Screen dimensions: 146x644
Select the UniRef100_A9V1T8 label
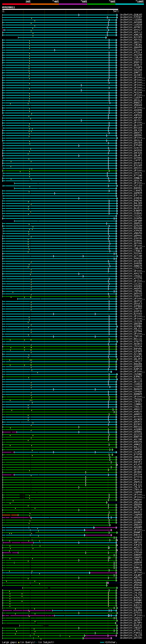coord(131,273)
